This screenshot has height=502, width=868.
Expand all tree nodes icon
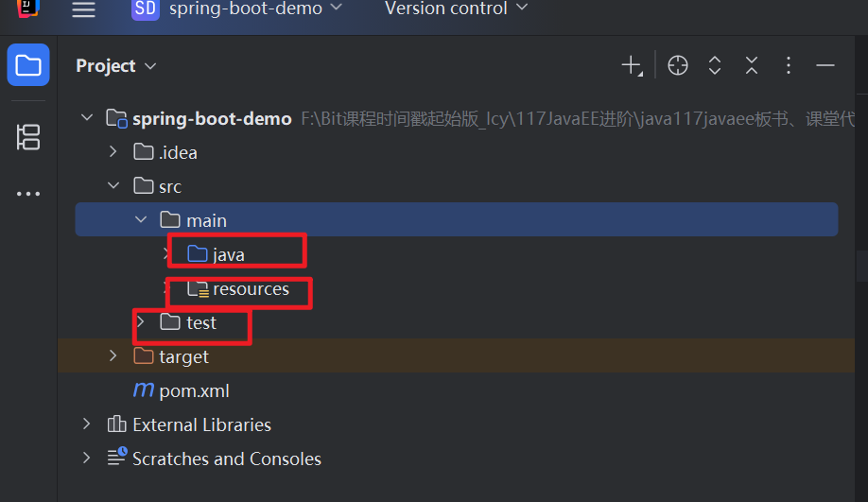715,65
